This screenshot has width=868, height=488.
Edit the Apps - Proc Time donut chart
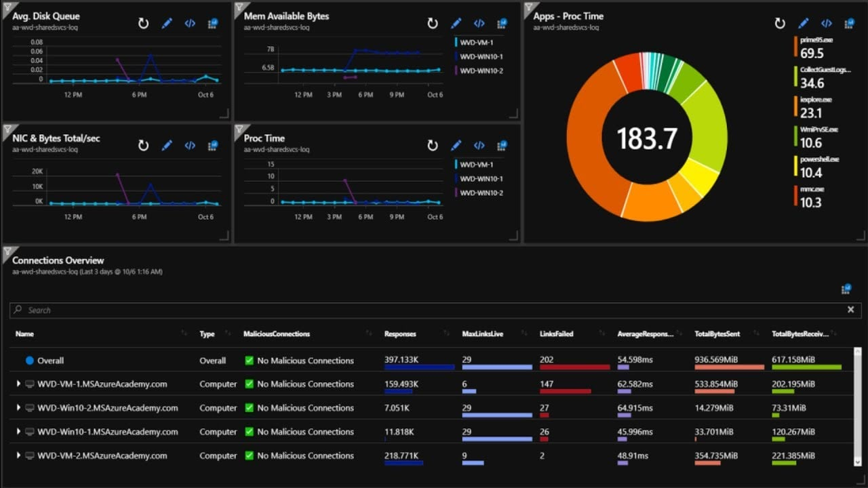803,23
